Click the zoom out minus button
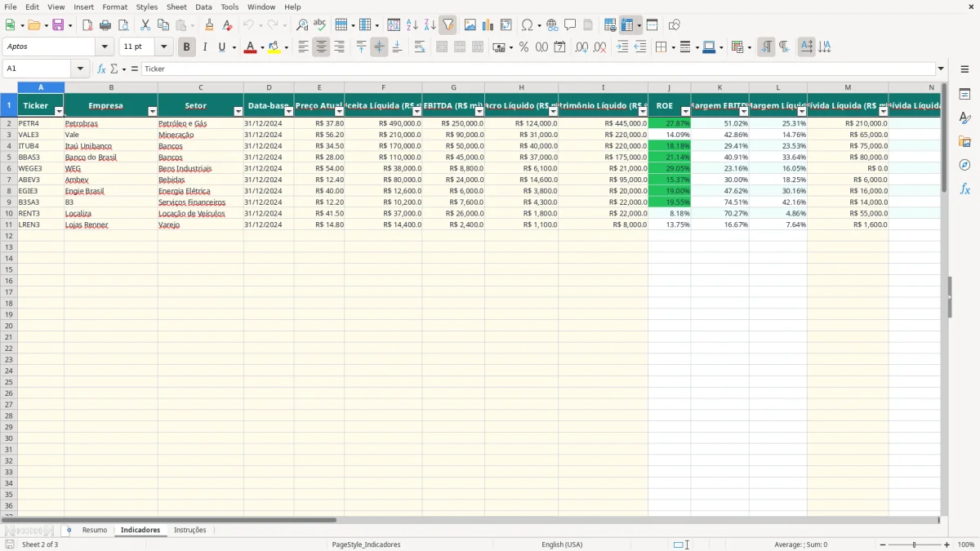The image size is (980, 551). point(882,544)
